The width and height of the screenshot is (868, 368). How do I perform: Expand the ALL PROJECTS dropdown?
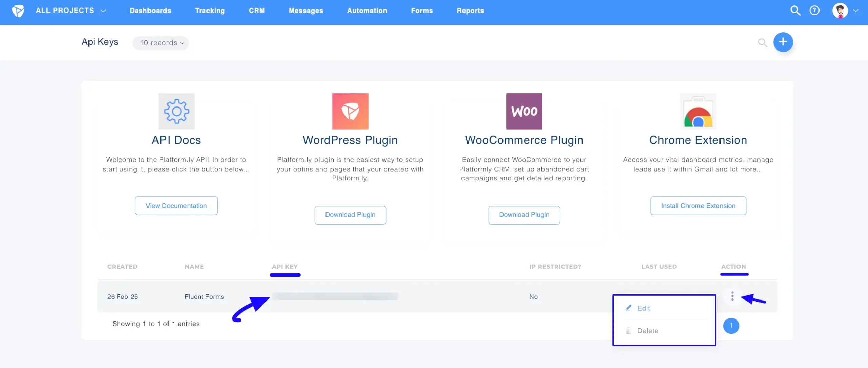tap(71, 11)
